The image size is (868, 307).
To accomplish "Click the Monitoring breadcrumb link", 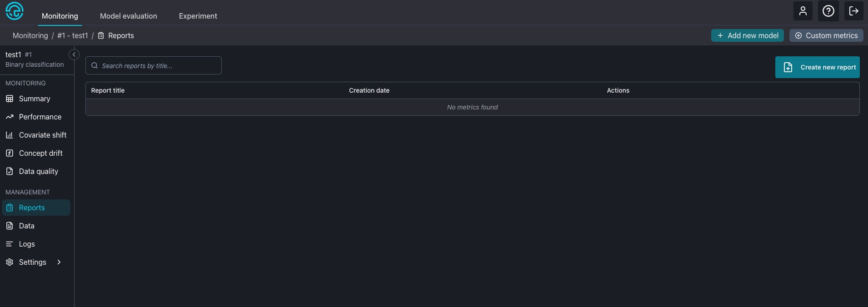I will tap(30, 35).
